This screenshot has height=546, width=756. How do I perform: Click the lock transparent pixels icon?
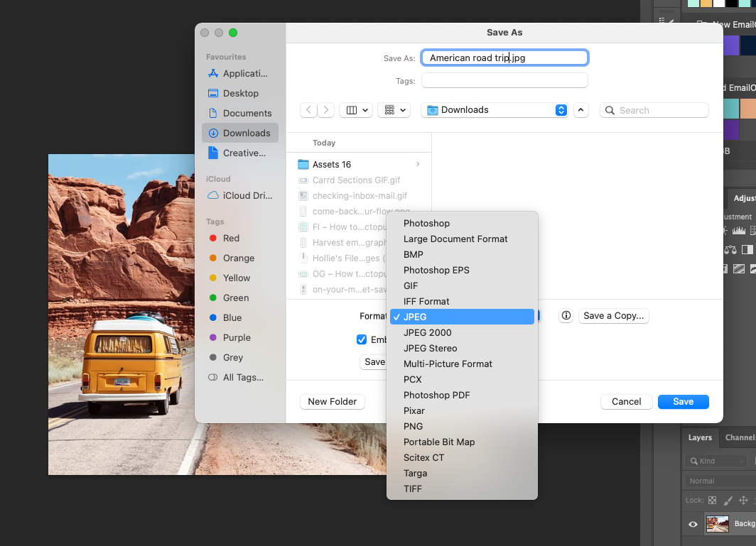point(712,500)
